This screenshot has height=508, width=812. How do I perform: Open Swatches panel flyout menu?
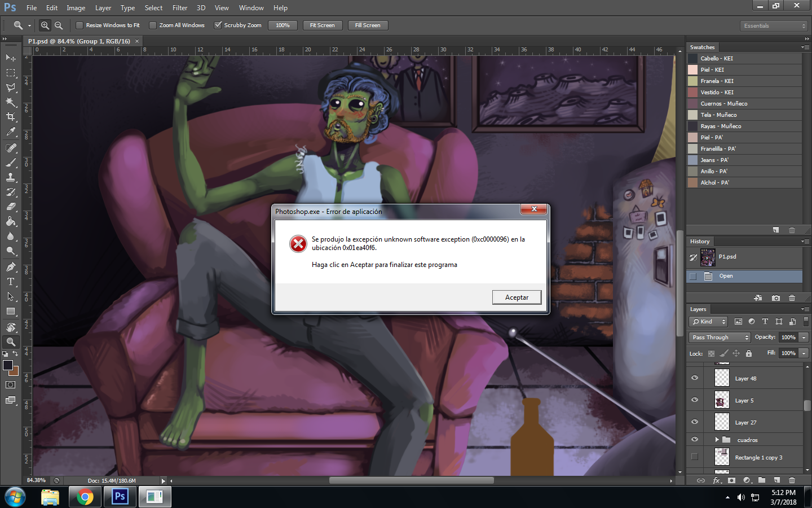(805, 47)
